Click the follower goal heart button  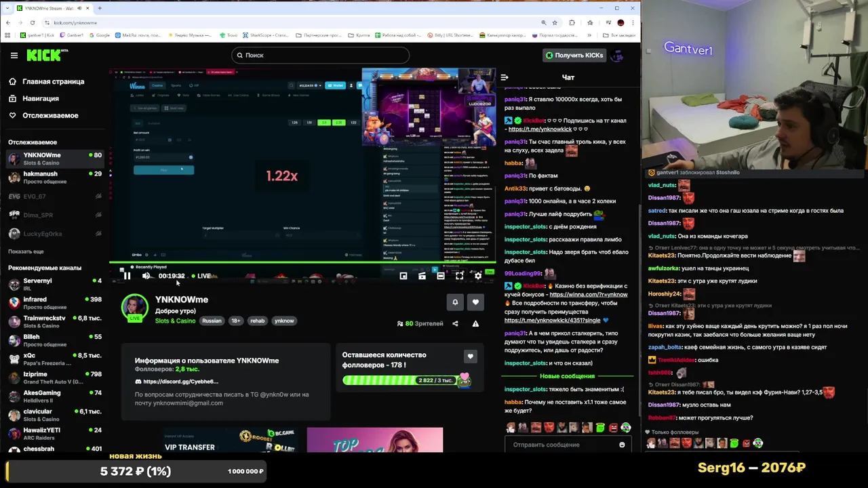tap(470, 356)
